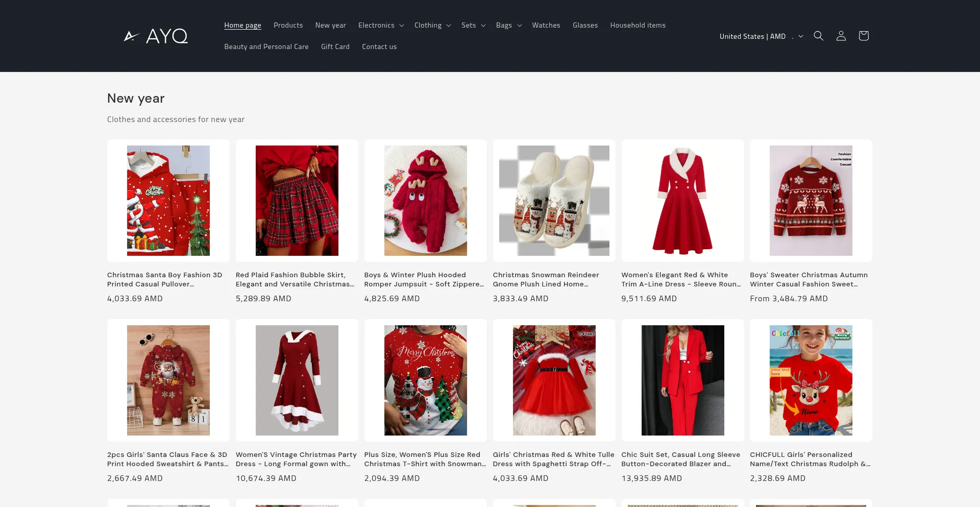This screenshot has width=980, height=507.
Task: Click the Boys' Sweater Christmas Autumn title
Action: [x=808, y=279]
